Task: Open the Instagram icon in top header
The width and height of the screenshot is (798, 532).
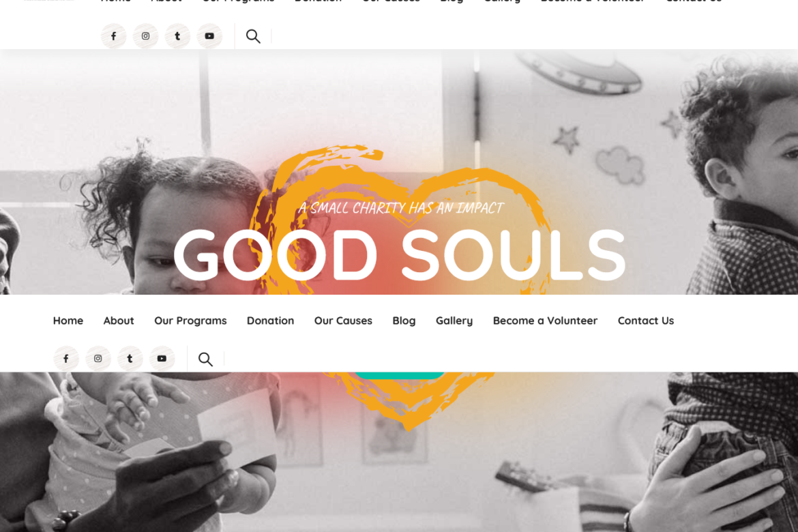Action: coord(145,36)
